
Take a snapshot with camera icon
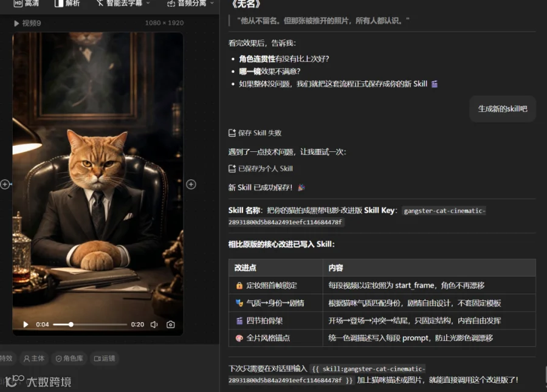171,325
